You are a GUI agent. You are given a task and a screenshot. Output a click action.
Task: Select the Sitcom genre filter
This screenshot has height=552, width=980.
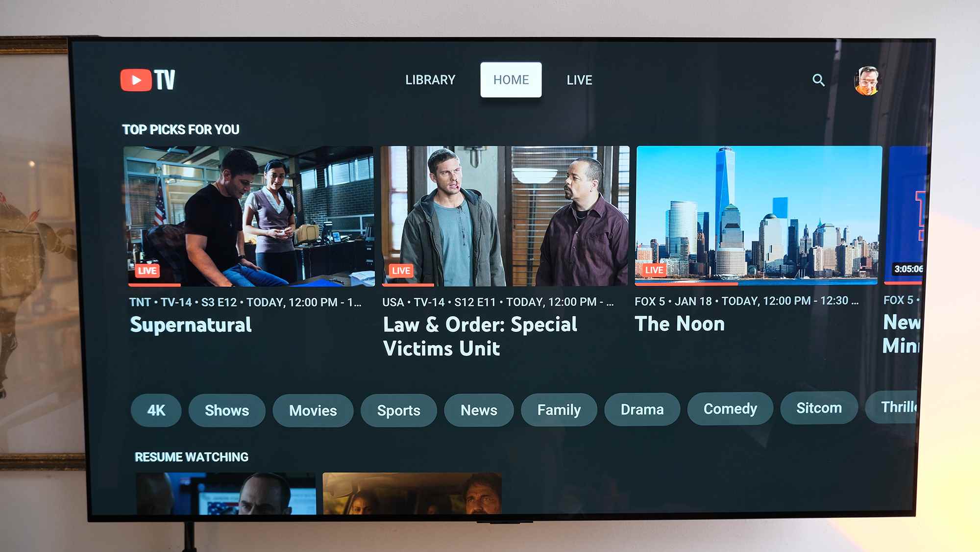(819, 409)
